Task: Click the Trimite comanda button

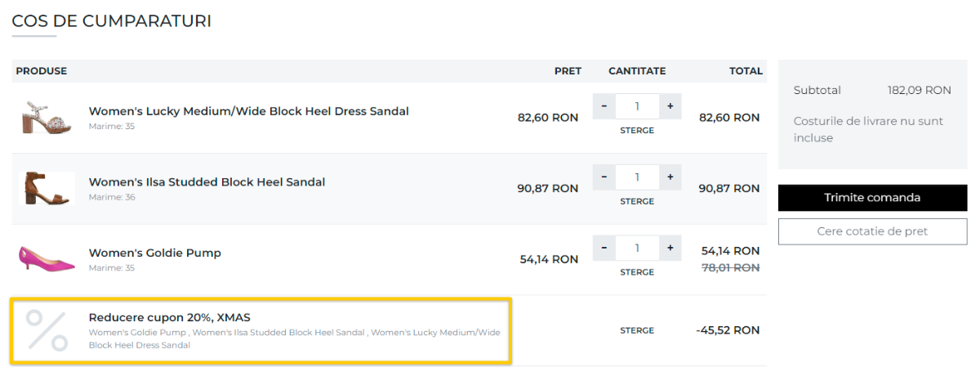Action: coord(872,198)
